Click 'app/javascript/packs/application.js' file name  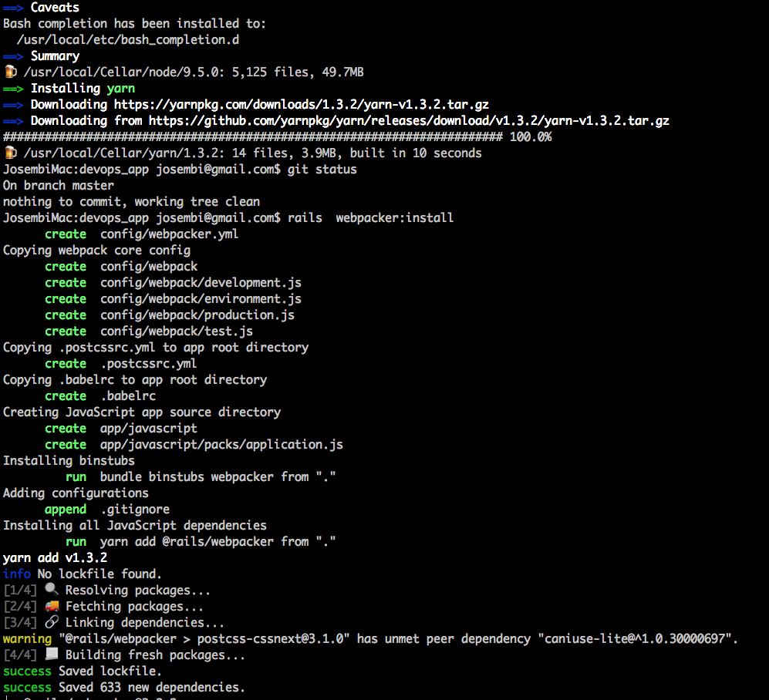pos(221,444)
